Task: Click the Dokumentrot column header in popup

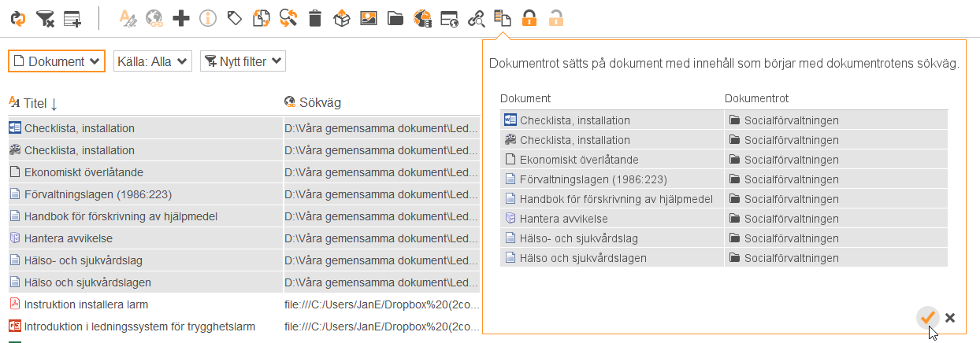Action: pyautogui.click(x=756, y=98)
